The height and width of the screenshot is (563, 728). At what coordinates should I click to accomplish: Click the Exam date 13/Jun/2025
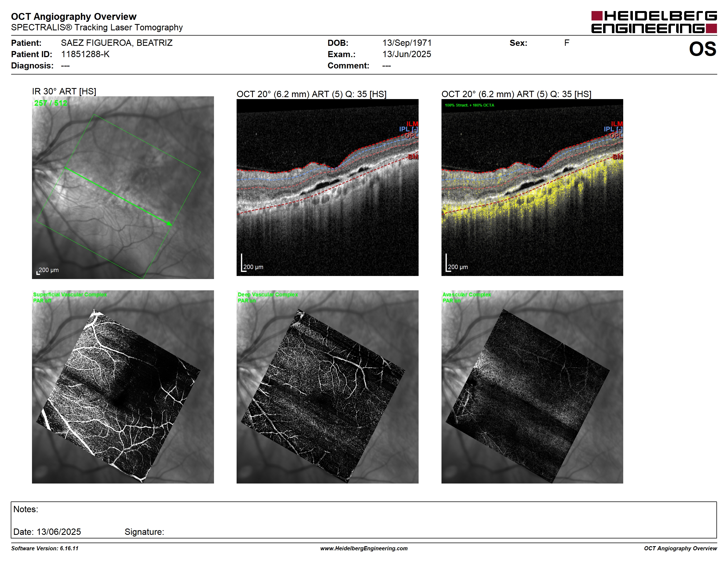point(407,54)
